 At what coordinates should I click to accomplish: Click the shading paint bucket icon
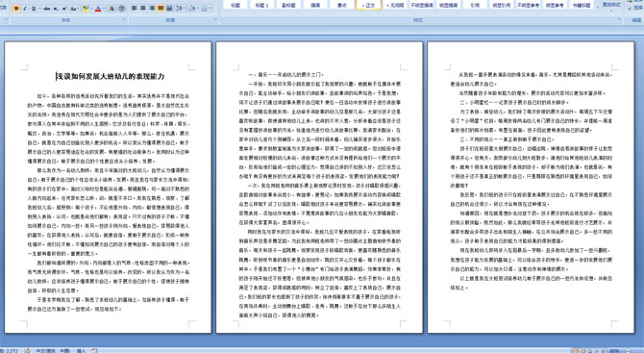coord(192,9)
